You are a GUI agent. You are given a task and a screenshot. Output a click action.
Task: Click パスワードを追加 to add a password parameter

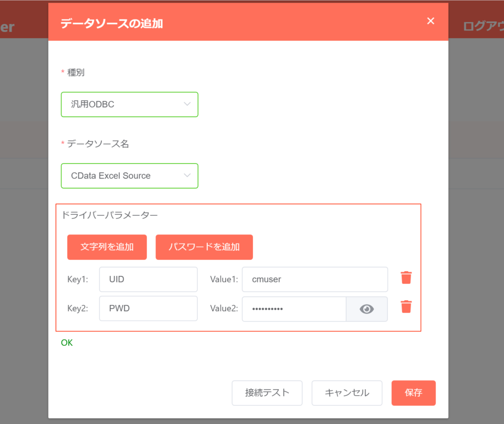[x=204, y=247]
